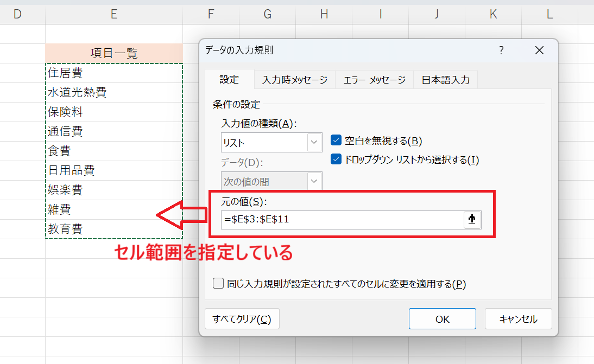594x364 pixels.
Task: Uncheck ドロップダウン リストから選択する option
Action: [336, 159]
